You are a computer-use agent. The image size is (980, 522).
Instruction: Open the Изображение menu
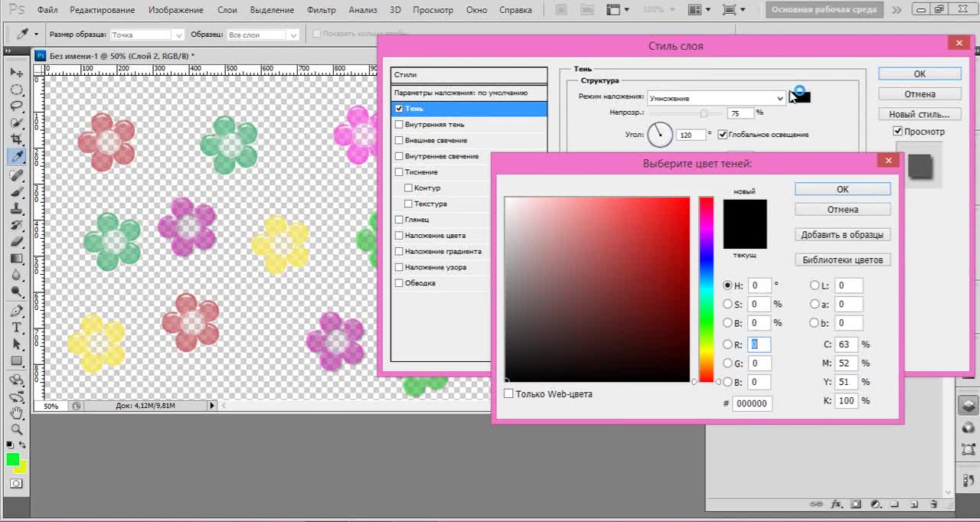[176, 10]
